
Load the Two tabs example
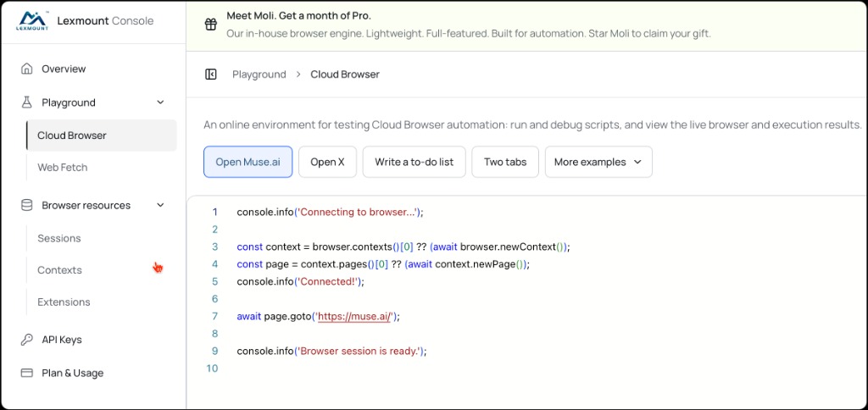(505, 162)
